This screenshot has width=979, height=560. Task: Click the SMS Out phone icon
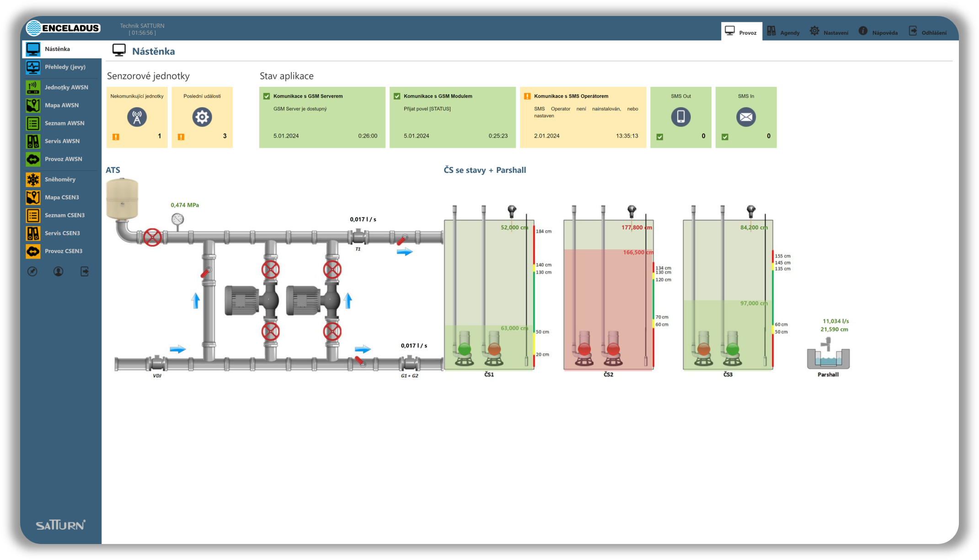680,117
